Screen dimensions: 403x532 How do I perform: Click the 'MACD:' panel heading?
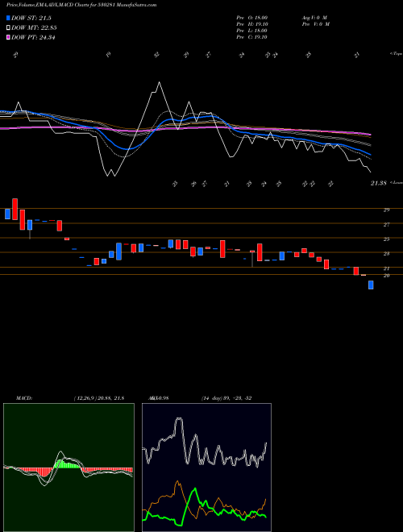(23, 398)
